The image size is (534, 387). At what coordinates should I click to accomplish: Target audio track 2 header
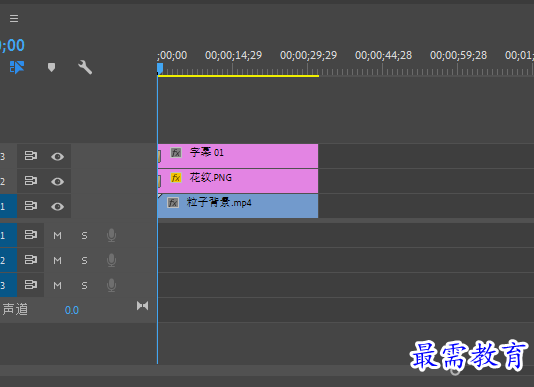click(x=8, y=260)
